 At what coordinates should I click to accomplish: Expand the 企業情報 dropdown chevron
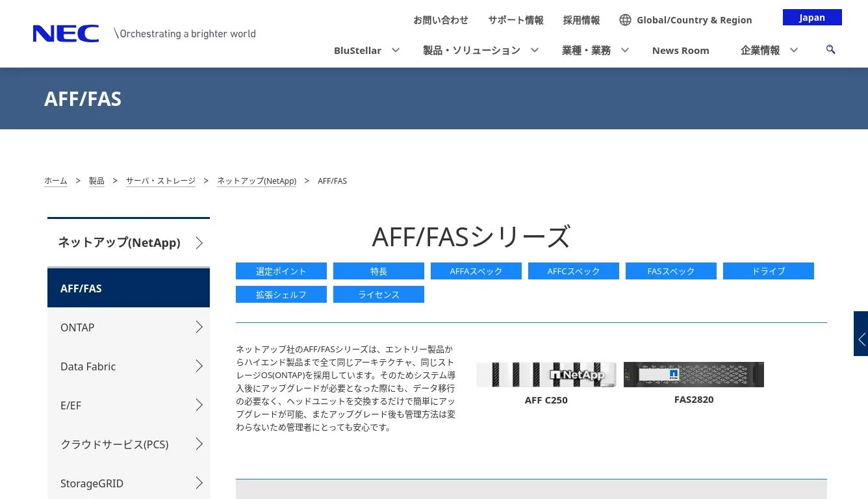pos(793,50)
